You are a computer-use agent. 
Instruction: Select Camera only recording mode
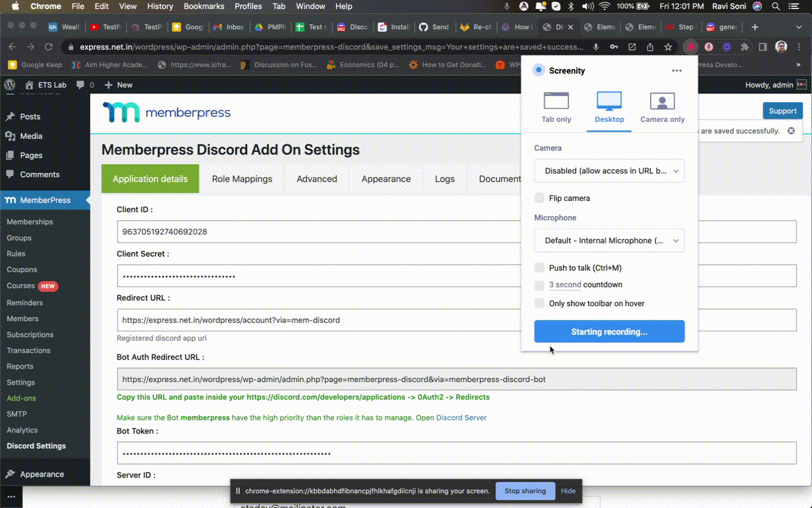[x=662, y=107]
